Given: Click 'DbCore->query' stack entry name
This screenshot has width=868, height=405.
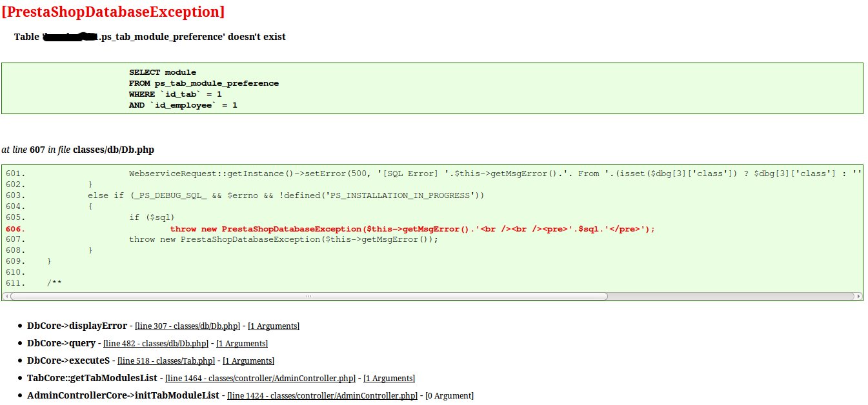Looking at the screenshot, I should tap(61, 343).
